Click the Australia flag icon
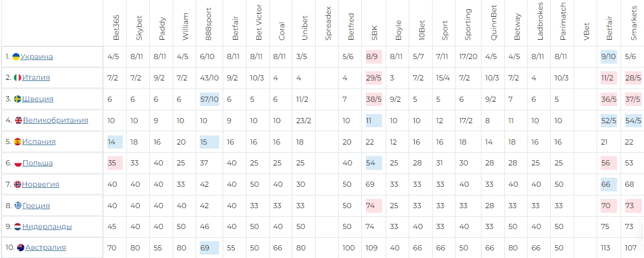 (20, 248)
